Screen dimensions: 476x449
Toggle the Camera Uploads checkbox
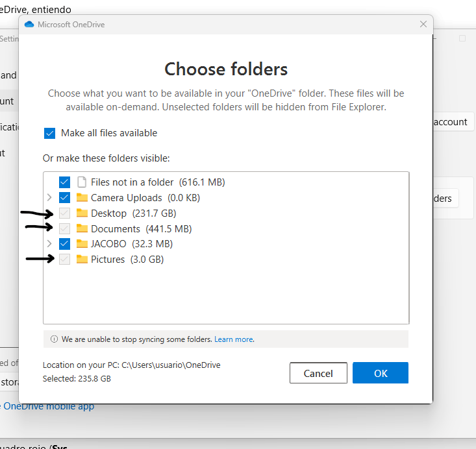click(x=64, y=198)
